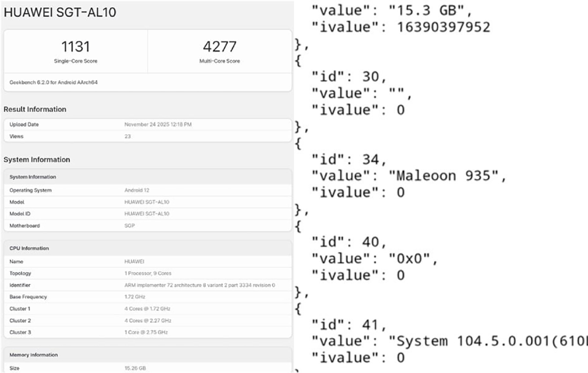Click the Memory Information table header
Screen dimensions: 588x373
pyautogui.click(x=34, y=355)
